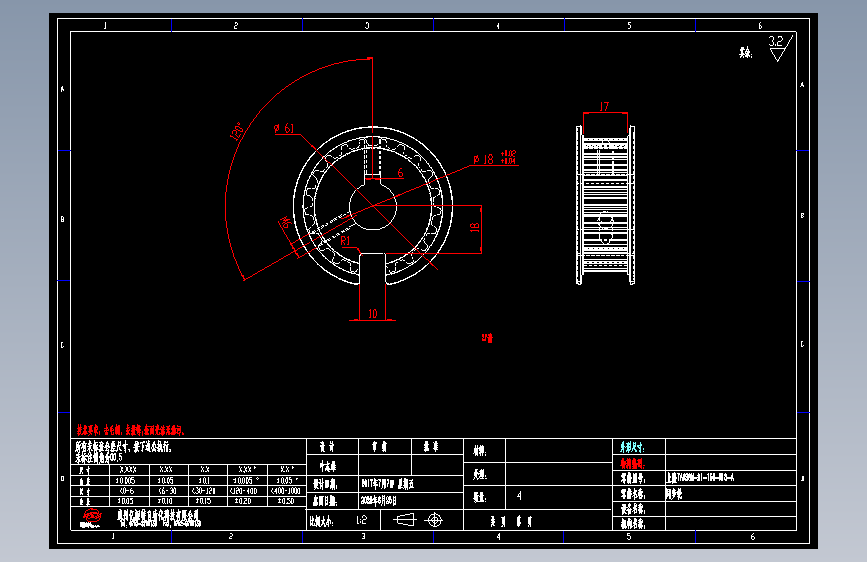Viewport: 867px width, 562px height.
Task: Select the ø 61 diameter dimension label
Action: click(x=284, y=128)
